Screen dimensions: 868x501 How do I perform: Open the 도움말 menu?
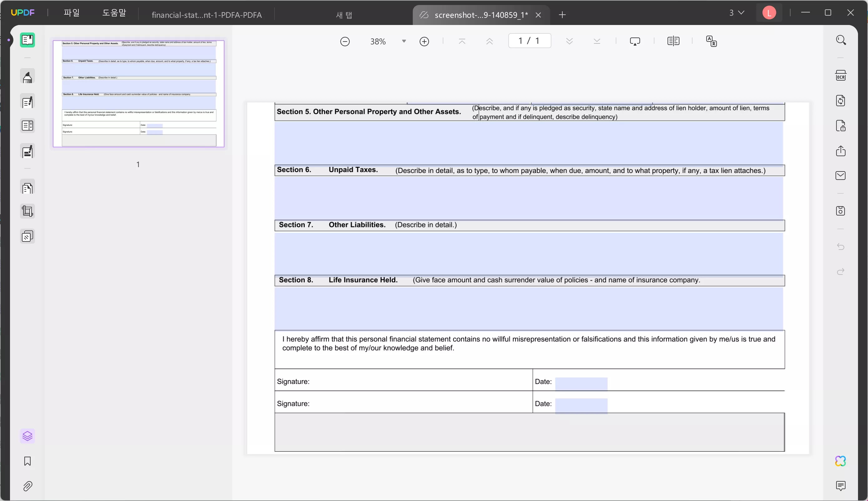(114, 13)
